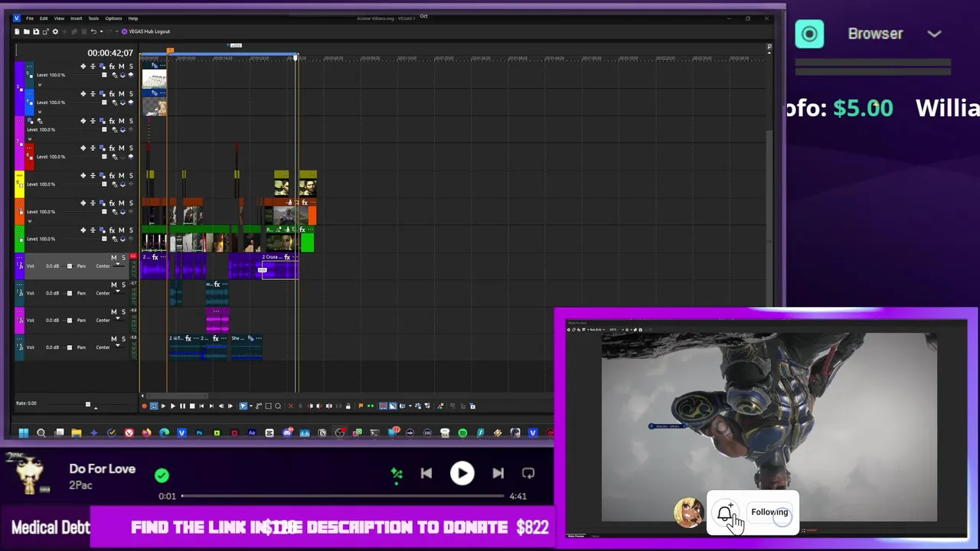Image resolution: width=980 pixels, height=551 pixels.
Task: Expand the Undo history dropdown arrow
Action: pyautogui.click(x=100, y=31)
